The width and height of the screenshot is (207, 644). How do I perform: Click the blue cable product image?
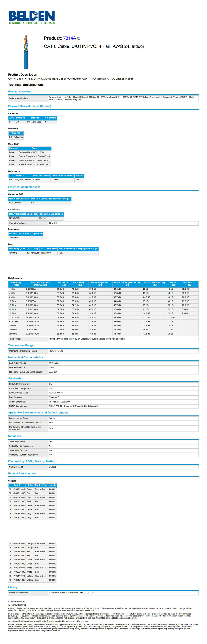tap(26, 52)
